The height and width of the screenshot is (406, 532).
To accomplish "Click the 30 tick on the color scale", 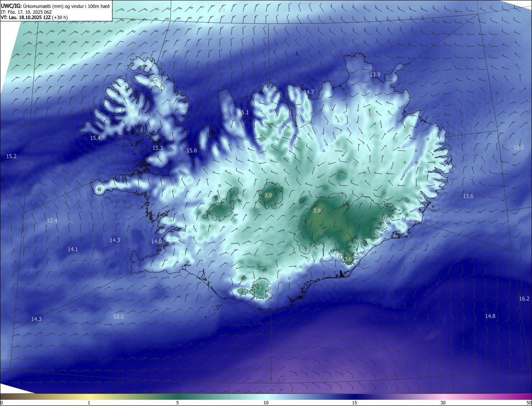I will click(x=443, y=403).
